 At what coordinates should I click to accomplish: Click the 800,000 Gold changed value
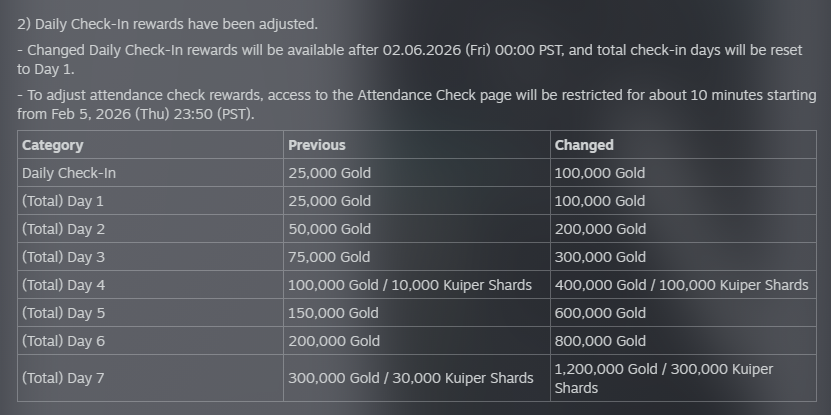[x=599, y=341]
